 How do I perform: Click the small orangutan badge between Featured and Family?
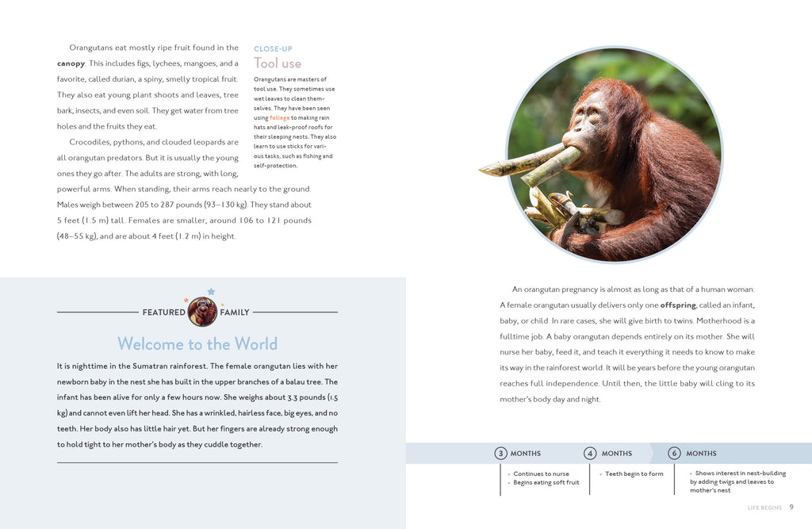pos(202,312)
